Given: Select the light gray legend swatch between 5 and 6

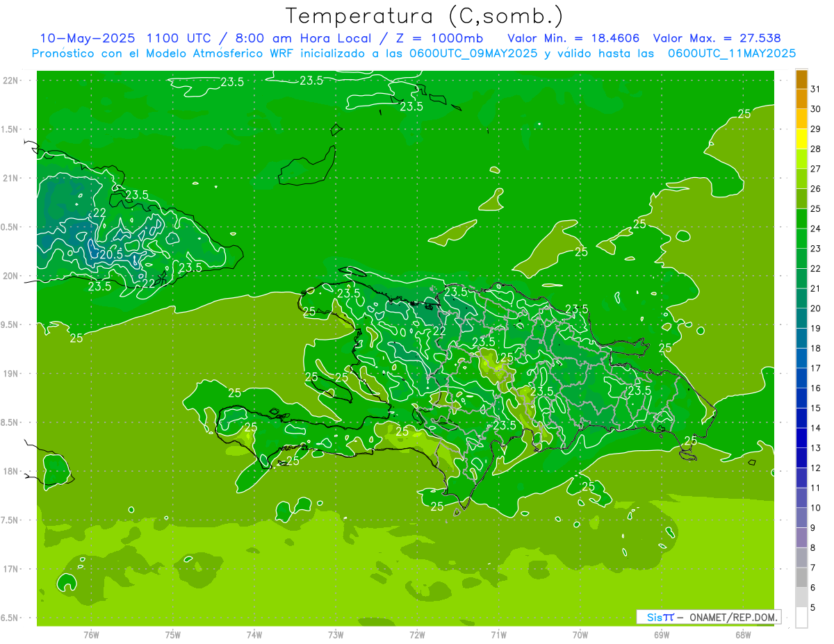Looking at the screenshot, I should tap(801, 597).
